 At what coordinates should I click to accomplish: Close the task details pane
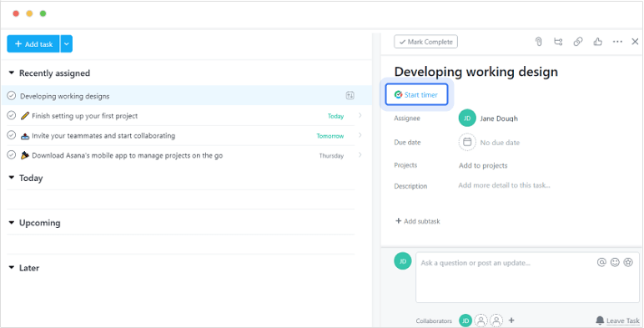[635, 42]
